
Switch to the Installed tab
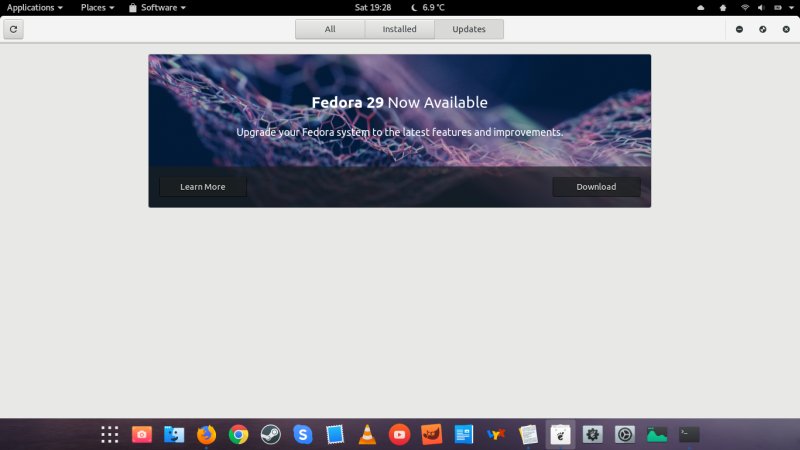pos(399,29)
